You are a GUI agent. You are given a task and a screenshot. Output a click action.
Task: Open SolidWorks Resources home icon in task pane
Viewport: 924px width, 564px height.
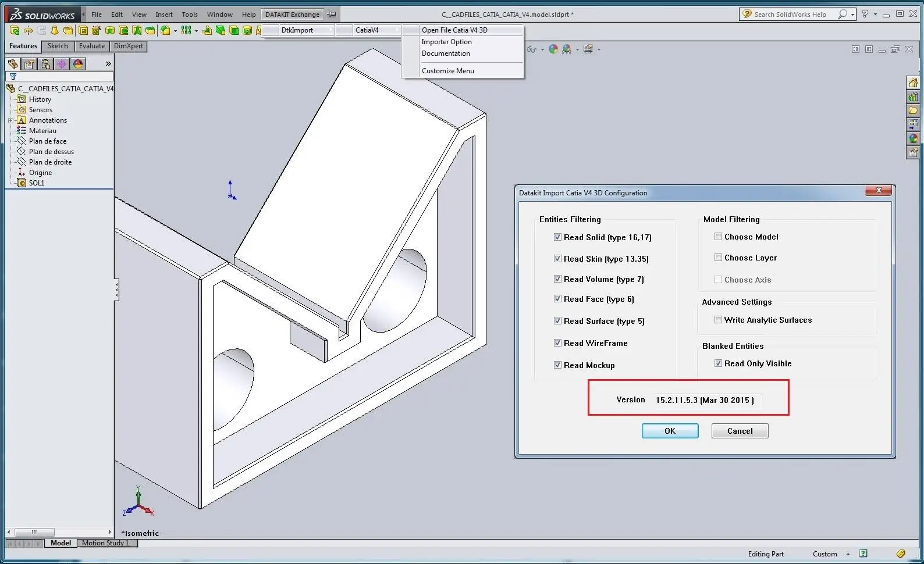pos(913,83)
